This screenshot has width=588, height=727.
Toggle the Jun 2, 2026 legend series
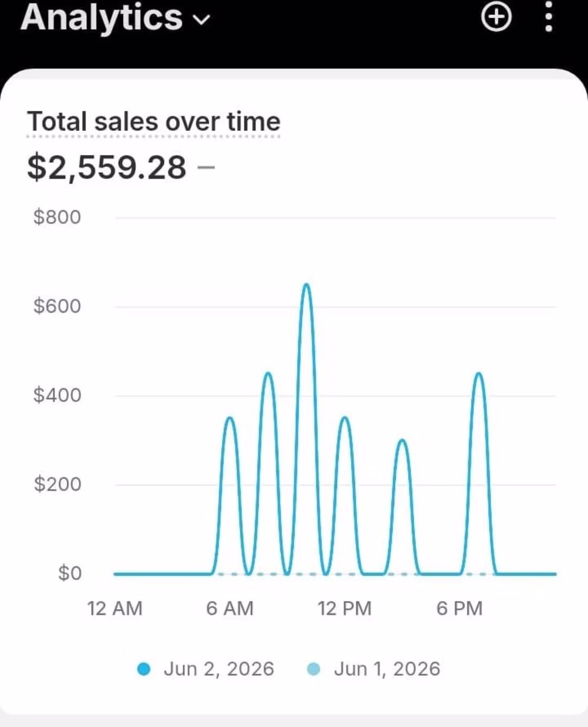click(206, 669)
